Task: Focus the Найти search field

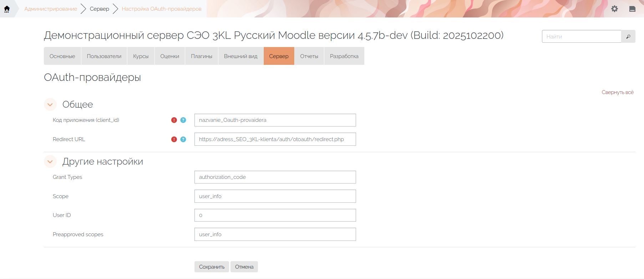Action: click(x=582, y=36)
